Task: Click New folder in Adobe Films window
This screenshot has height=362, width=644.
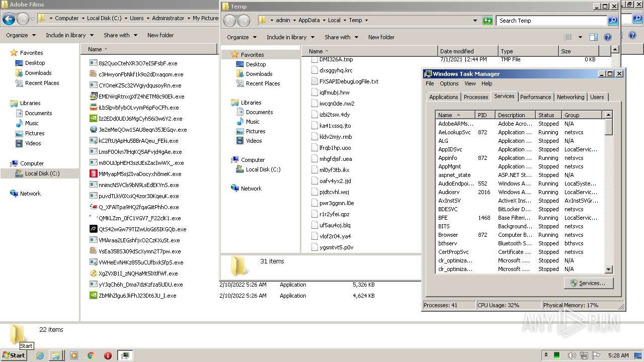Action: [160, 35]
